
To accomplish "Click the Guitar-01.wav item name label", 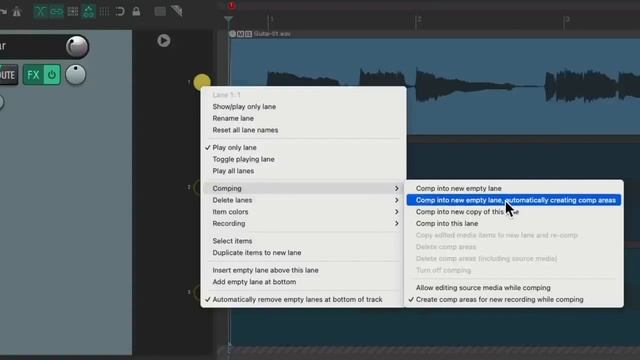I will point(272,34).
